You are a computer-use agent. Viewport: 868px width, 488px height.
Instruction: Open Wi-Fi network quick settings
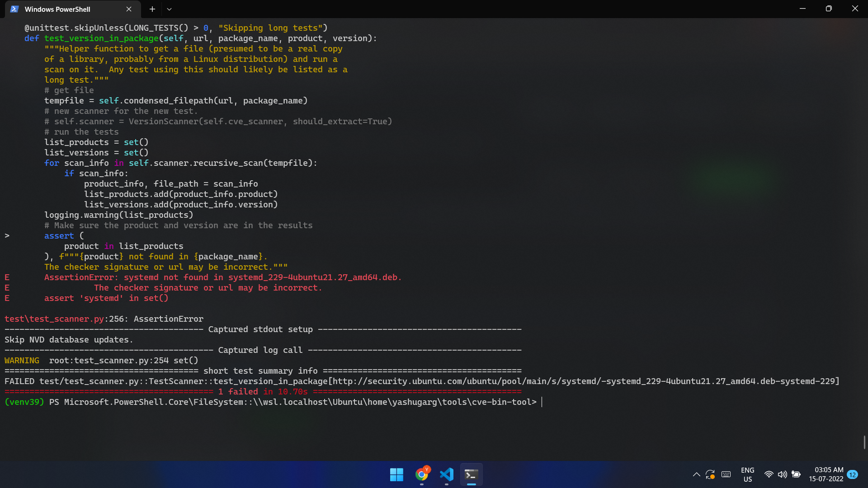pyautogui.click(x=769, y=474)
